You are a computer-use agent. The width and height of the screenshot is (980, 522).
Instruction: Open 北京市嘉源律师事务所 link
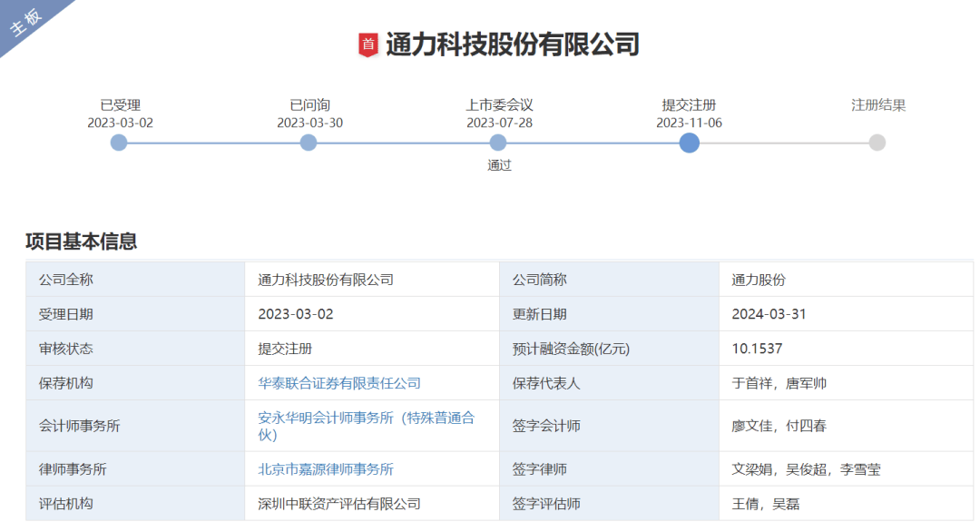click(x=326, y=469)
